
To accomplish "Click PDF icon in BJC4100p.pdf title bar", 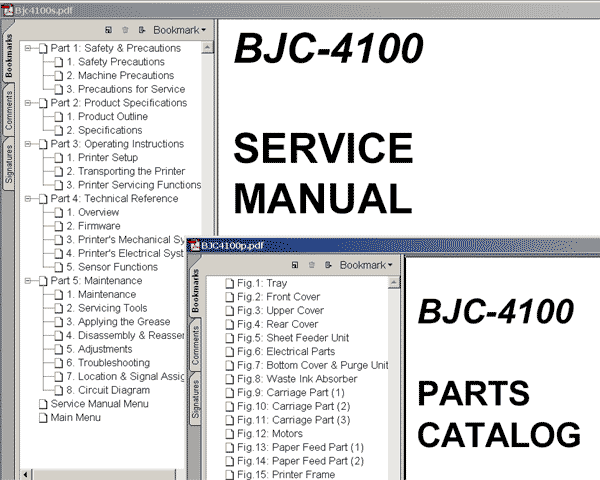I will [195, 245].
